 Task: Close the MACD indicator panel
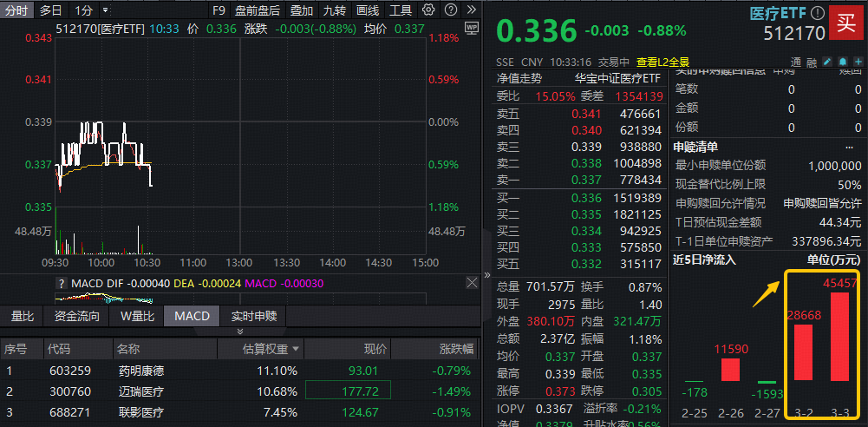tap(471, 283)
